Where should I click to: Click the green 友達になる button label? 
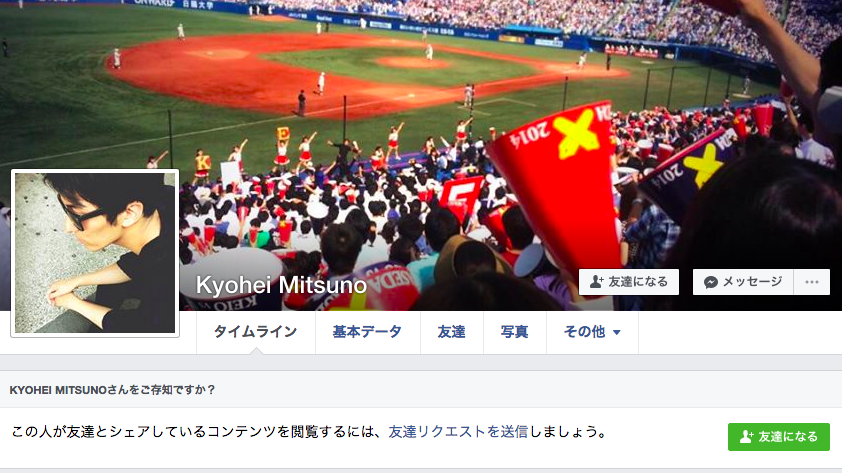tap(788, 436)
